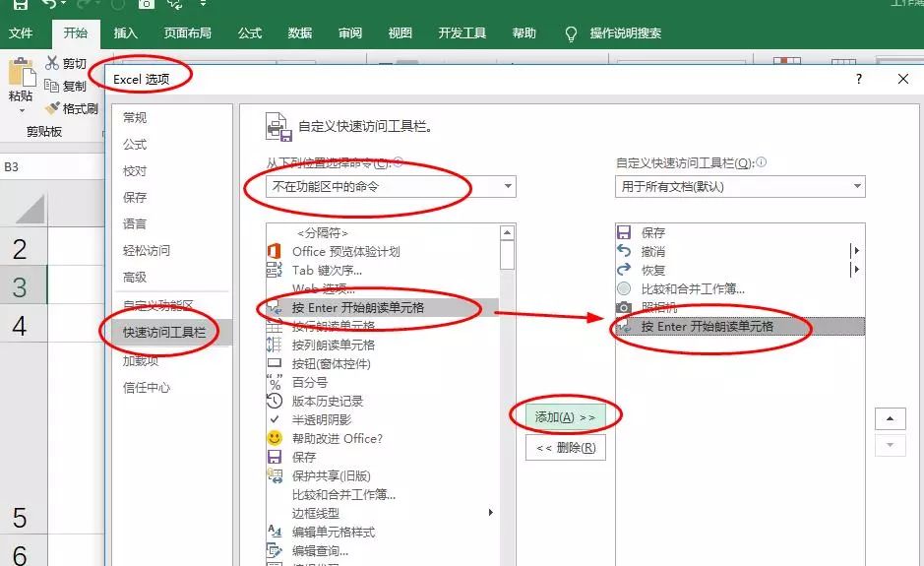
Task: Click the Cut scissors icon
Action: point(52,63)
